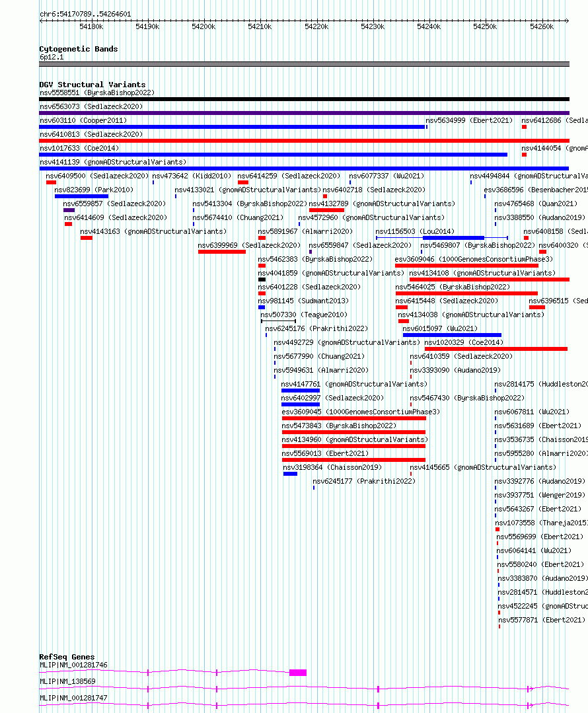Select the black nsv5558551 variant bar

pos(304,99)
